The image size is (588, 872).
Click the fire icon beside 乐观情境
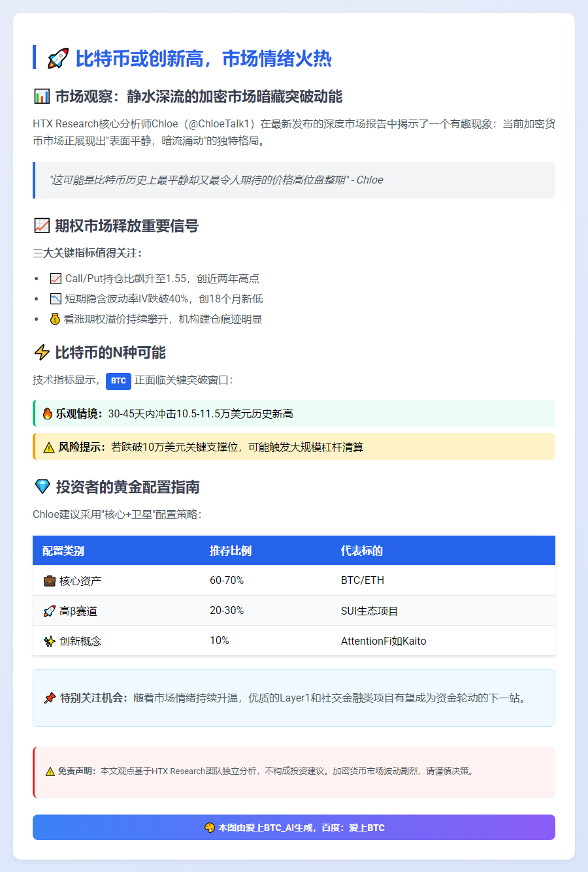pyautogui.click(x=47, y=413)
